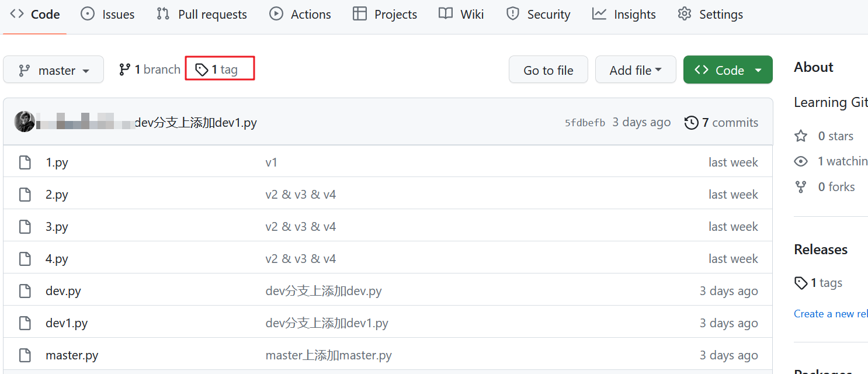Open commit message in dev1.py row

[x=327, y=323]
